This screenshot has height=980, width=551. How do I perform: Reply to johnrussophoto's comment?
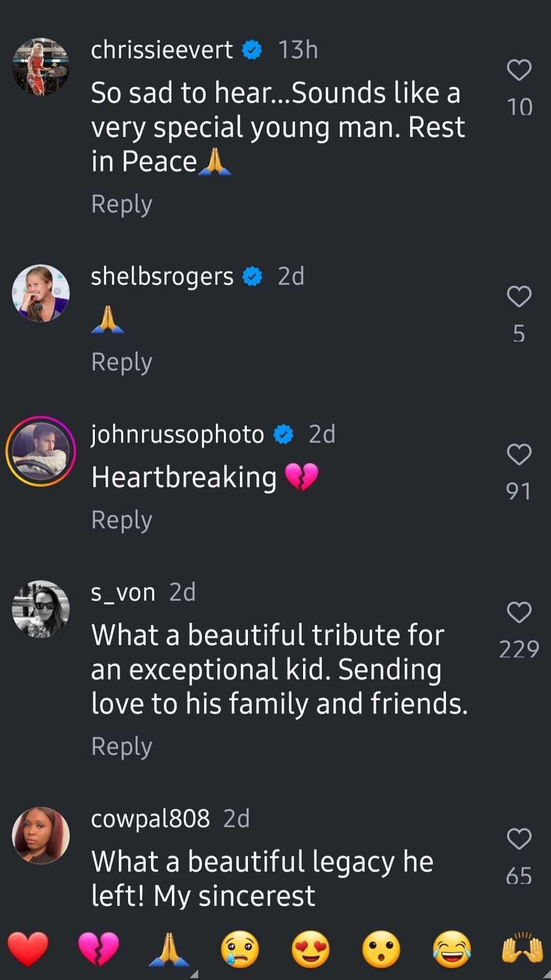tap(121, 520)
